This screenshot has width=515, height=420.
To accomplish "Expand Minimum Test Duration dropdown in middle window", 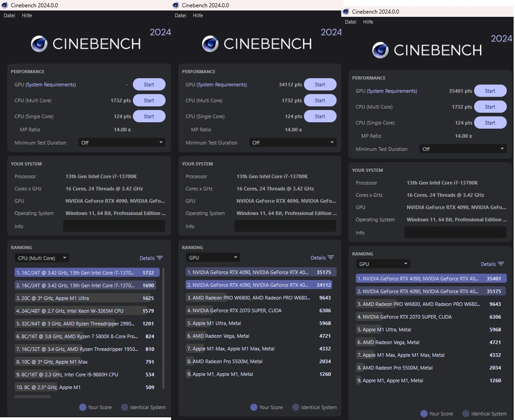I will click(293, 143).
